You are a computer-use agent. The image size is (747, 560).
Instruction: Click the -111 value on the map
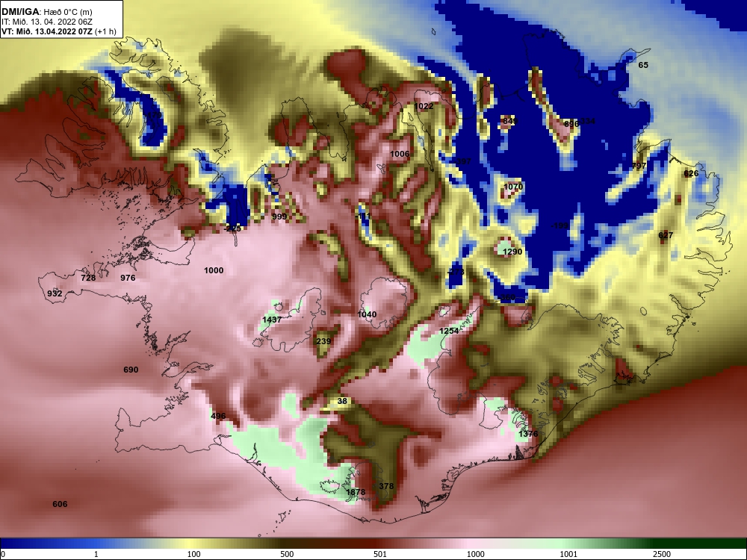pyautogui.click(x=362, y=217)
